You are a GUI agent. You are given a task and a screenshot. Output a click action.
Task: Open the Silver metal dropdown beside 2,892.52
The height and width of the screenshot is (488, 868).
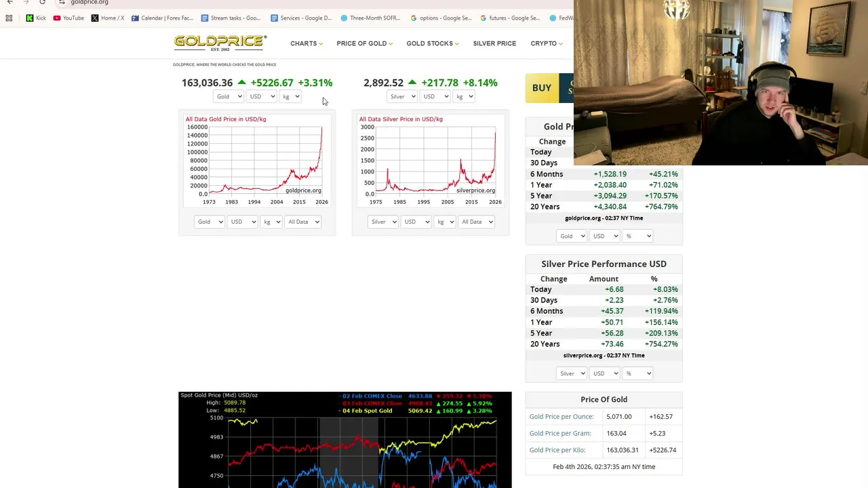click(x=402, y=96)
